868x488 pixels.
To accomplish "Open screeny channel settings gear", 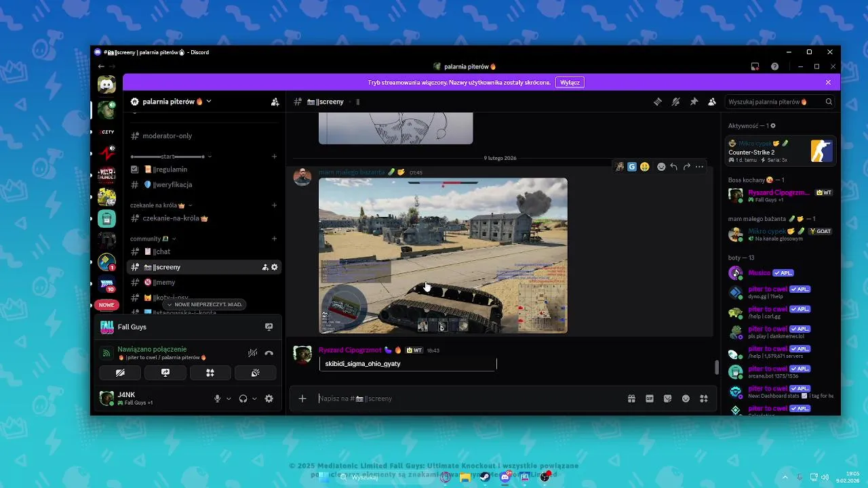I will pyautogui.click(x=275, y=267).
